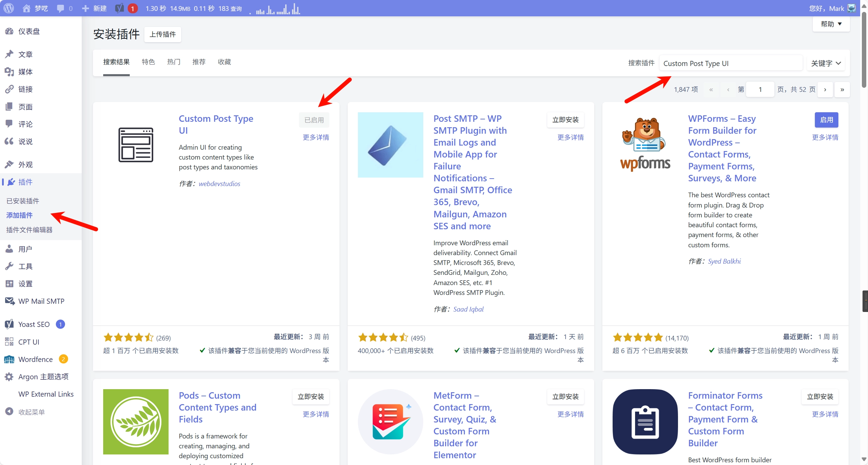This screenshot has height=465, width=868.
Task: Switch to the 特色 tab
Action: click(148, 62)
